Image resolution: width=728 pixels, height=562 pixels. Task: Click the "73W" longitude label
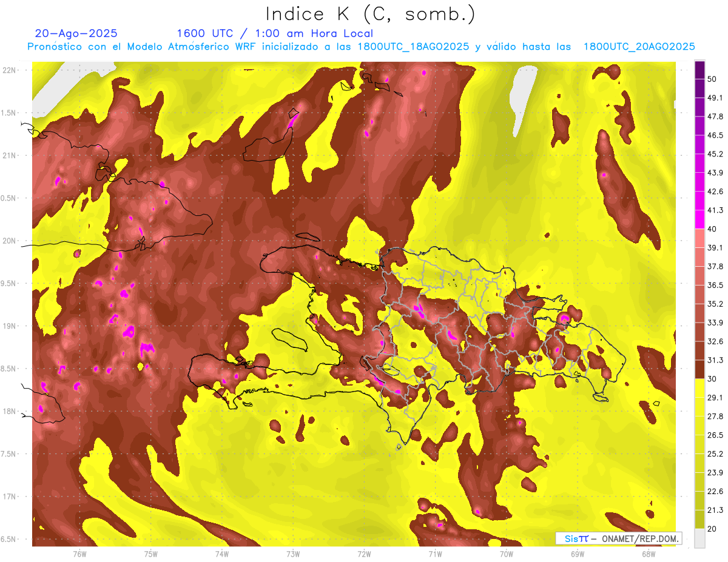pos(293,554)
